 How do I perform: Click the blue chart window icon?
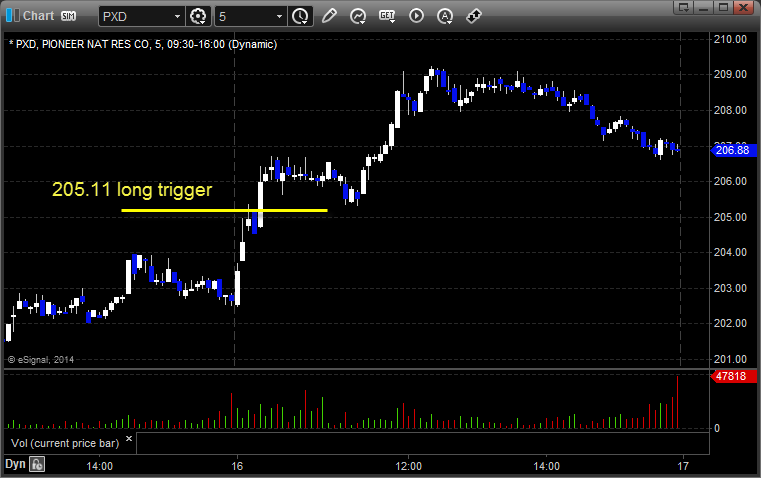click(13, 16)
